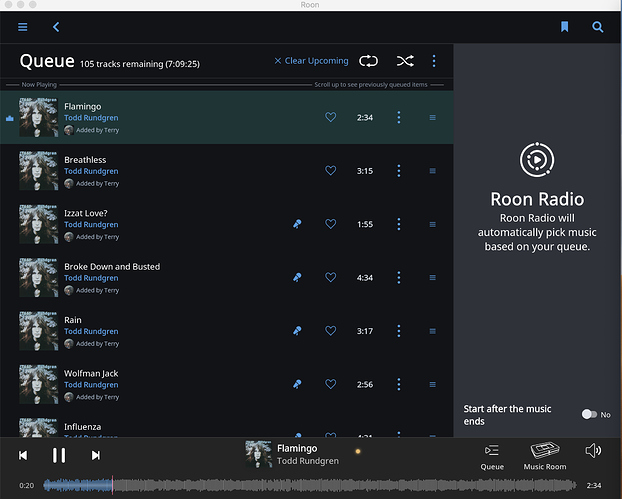Open Todd Rundgren link under Breathless

(91, 171)
